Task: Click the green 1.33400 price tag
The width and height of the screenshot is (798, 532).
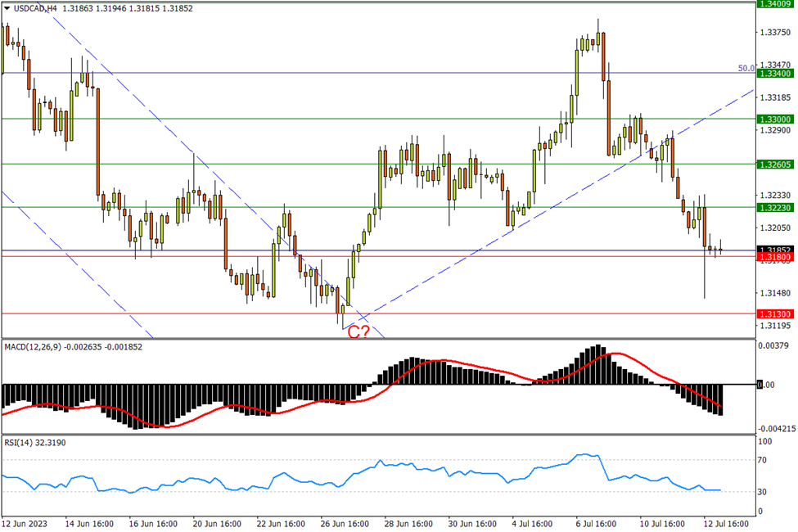Action: [774, 74]
